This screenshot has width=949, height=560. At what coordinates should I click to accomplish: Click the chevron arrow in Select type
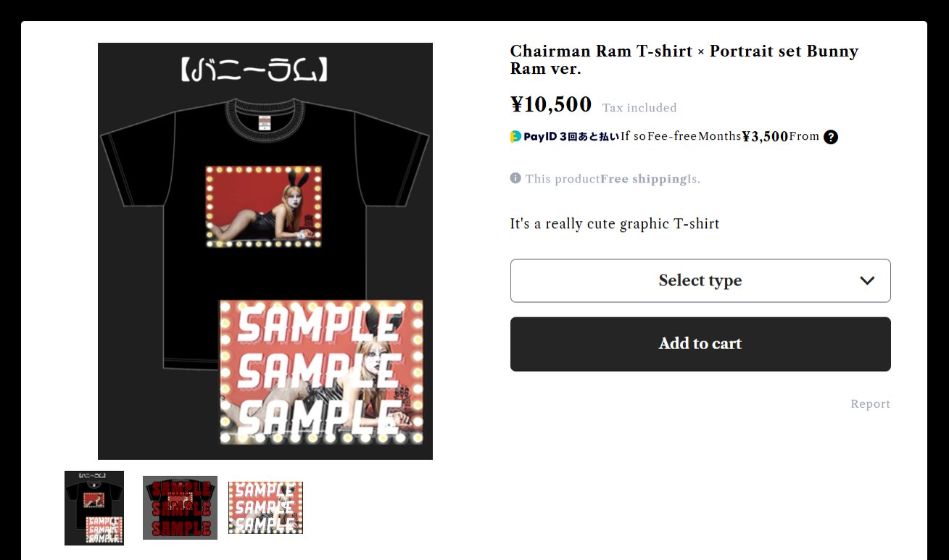(867, 280)
